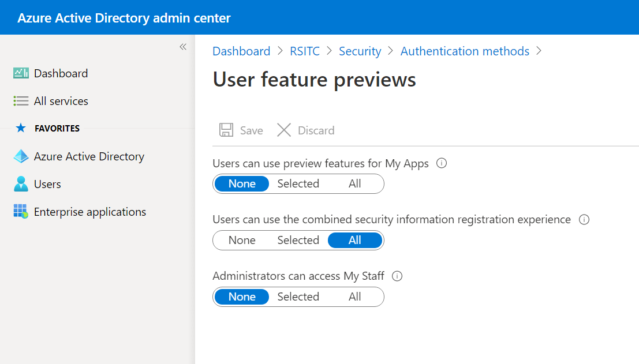Set My Apps preview features to None
This screenshot has height=364, width=639.
242,183
